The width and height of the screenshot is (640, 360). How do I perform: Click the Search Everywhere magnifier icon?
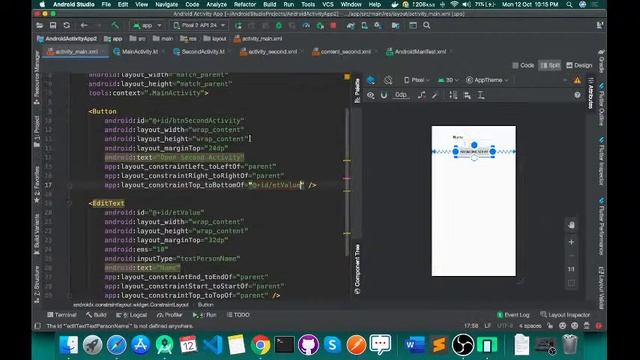point(427,25)
